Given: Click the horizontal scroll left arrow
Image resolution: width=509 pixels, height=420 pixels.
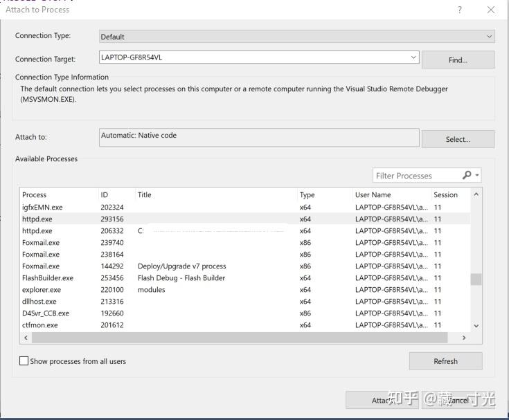Looking at the screenshot, I should pyautogui.click(x=26, y=338).
